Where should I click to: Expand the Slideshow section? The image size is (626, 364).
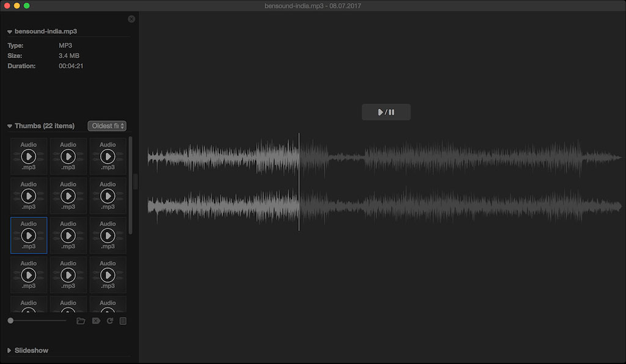(x=10, y=351)
